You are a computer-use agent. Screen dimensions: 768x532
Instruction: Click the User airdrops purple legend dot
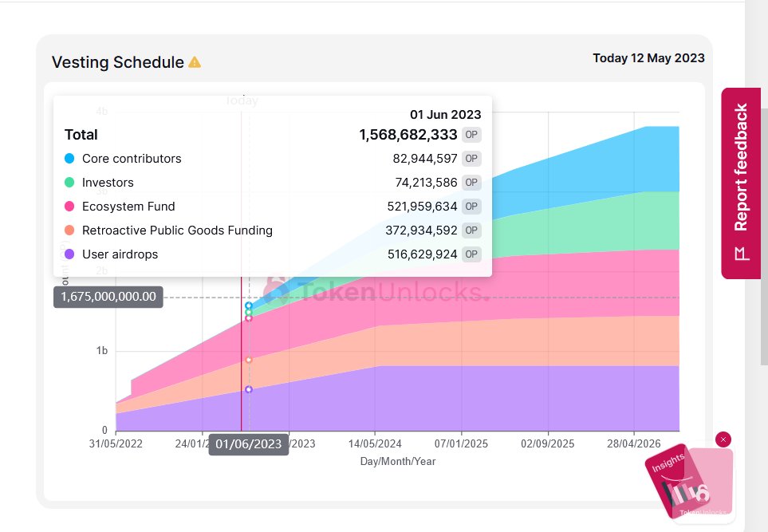69,254
